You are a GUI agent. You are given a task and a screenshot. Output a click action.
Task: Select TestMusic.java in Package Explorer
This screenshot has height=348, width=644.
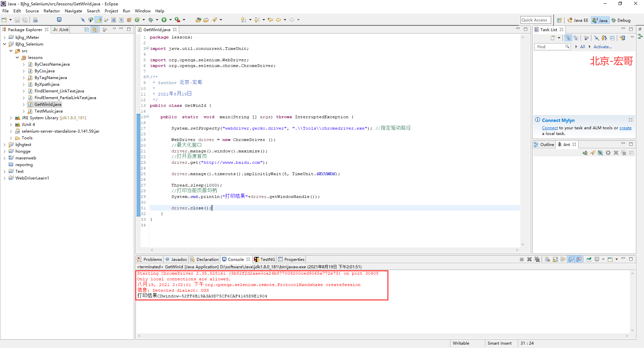tap(49, 111)
